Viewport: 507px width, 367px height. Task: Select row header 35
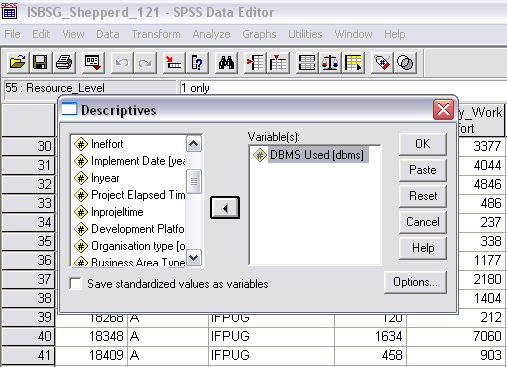click(x=28, y=241)
